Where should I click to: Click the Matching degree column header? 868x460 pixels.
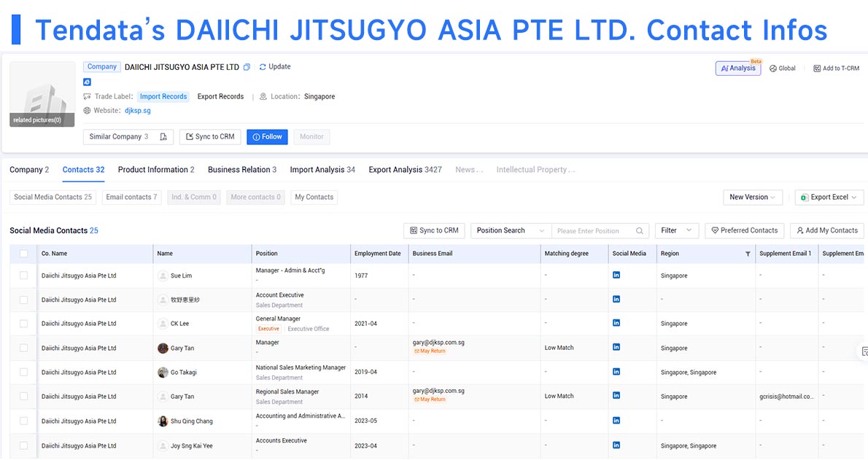click(566, 254)
